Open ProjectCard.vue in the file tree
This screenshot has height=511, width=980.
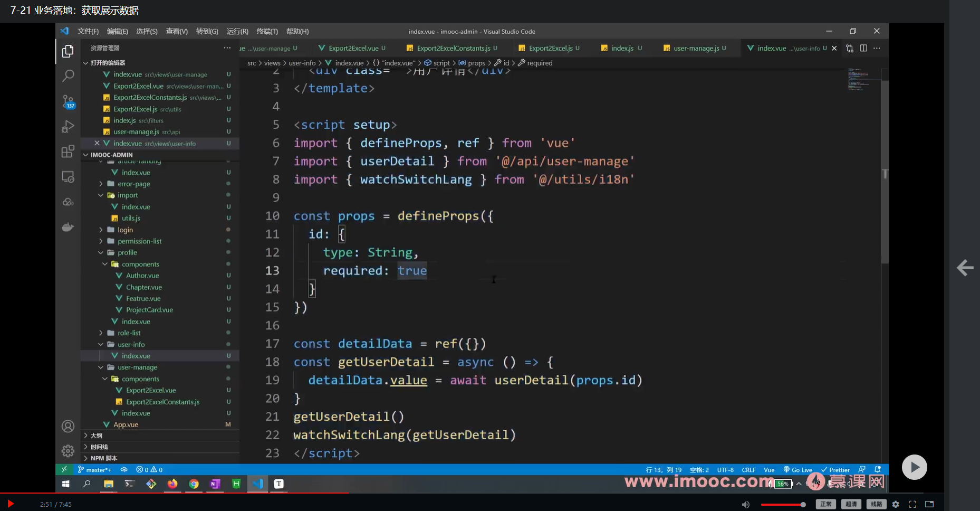160,310
